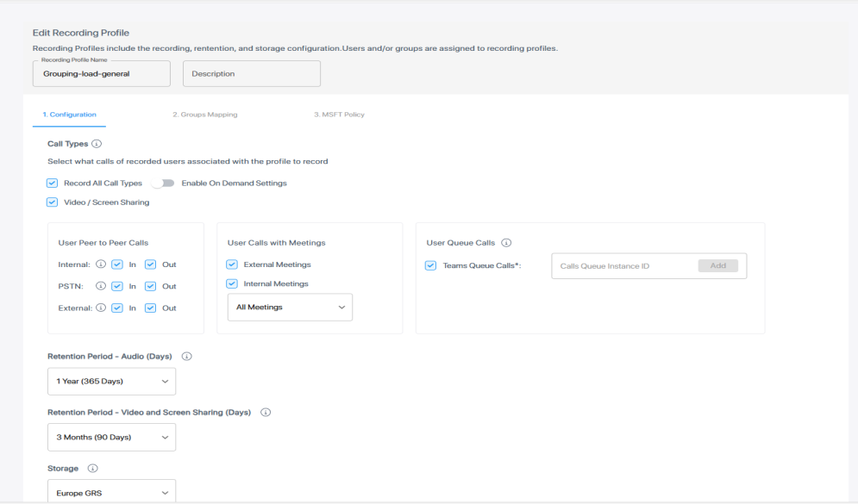Screen dimensions: 858x504
Task: Click info icon next to PSTN label
Action: (101, 286)
